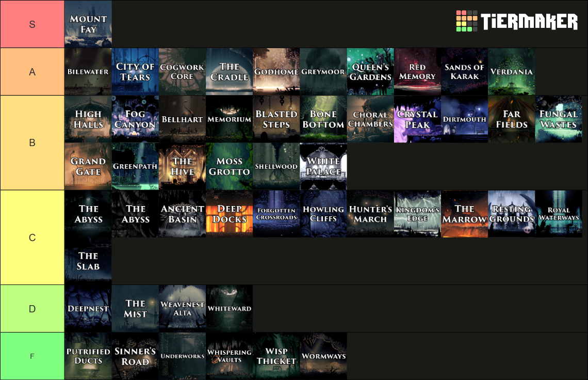This screenshot has height=380, width=588.
Task: Select The Marrow tile
Action: tap(465, 214)
